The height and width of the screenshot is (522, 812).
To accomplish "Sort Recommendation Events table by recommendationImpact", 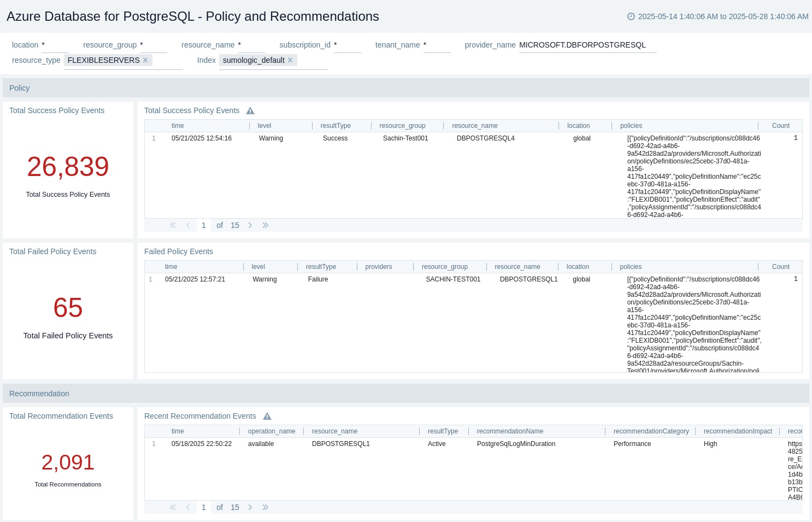I will point(738,431).
